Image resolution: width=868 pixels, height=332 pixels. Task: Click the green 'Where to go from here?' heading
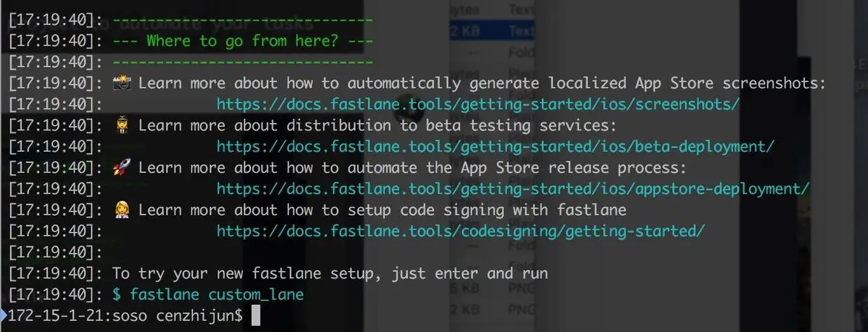click(x=243, y=41)
